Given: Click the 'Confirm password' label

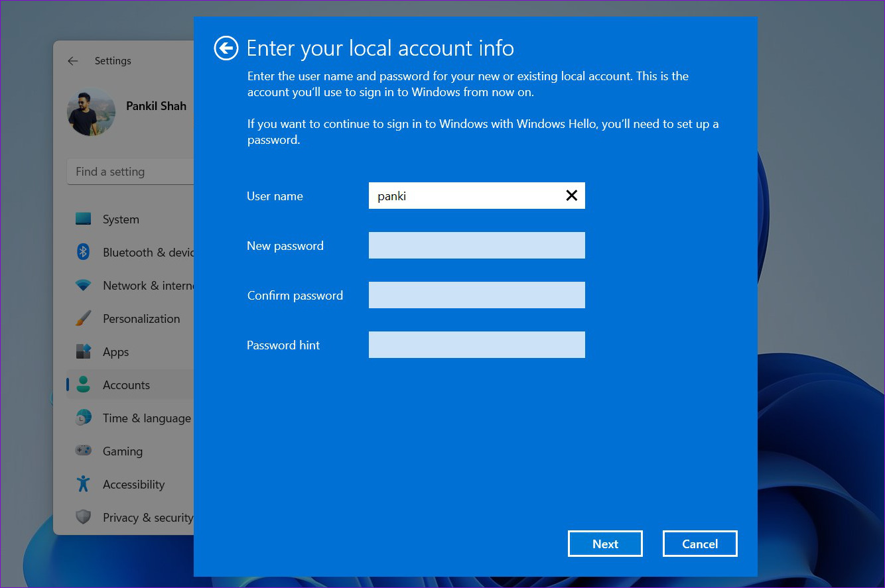Looking at the screenshot, I should 295,296.
